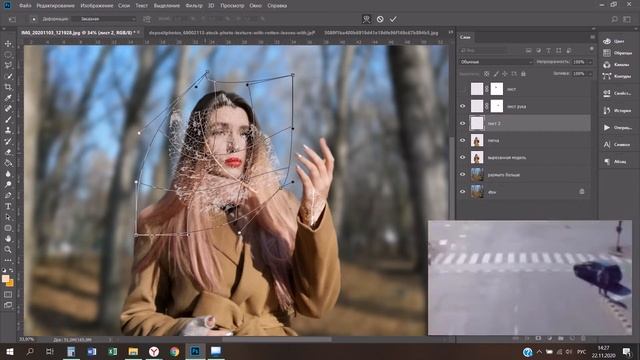Viewport: 640px width, 360px height.
Task: Select the Crop tool
Action: click(8, 87)
